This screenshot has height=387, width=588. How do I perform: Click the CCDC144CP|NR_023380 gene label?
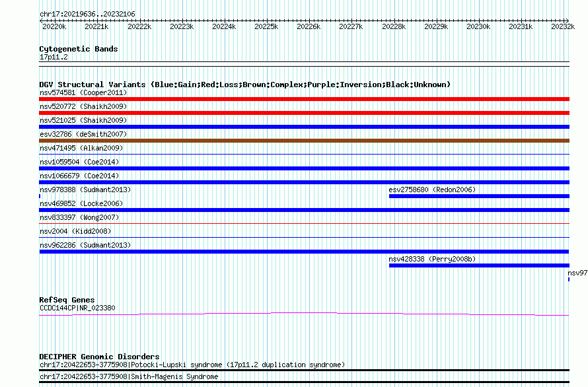(x=77, y=308)
